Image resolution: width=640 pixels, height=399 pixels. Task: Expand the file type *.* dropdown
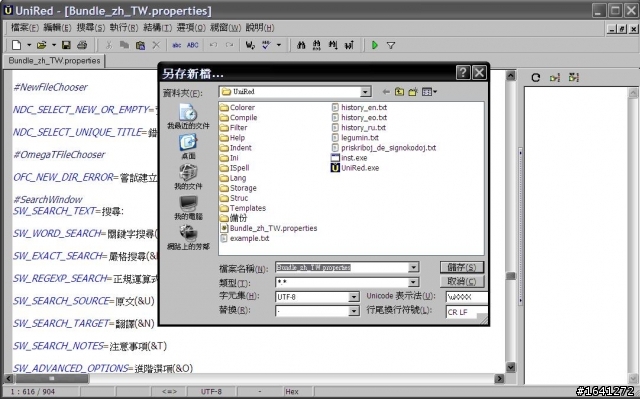pos(413,282)
